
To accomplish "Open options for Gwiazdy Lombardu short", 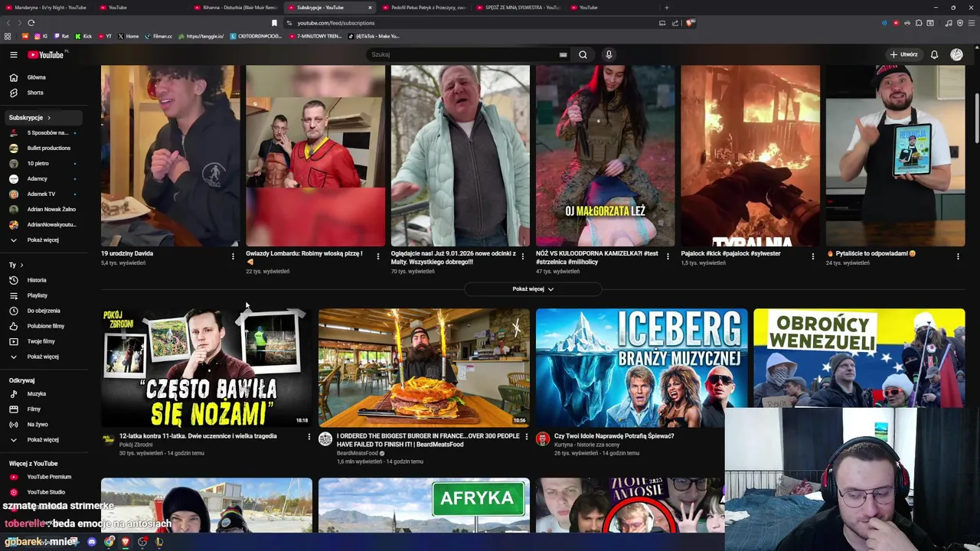I will coord(377,256).
